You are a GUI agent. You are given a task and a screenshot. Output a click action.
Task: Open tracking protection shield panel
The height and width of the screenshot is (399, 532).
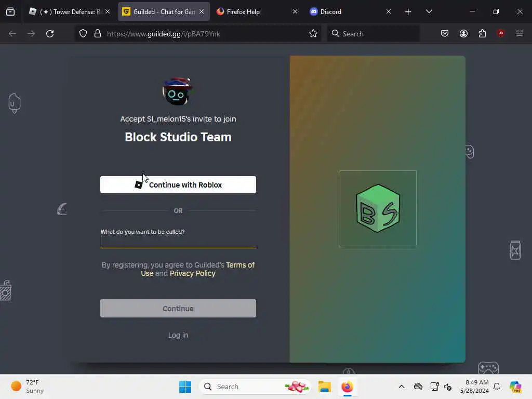point(83,34)
